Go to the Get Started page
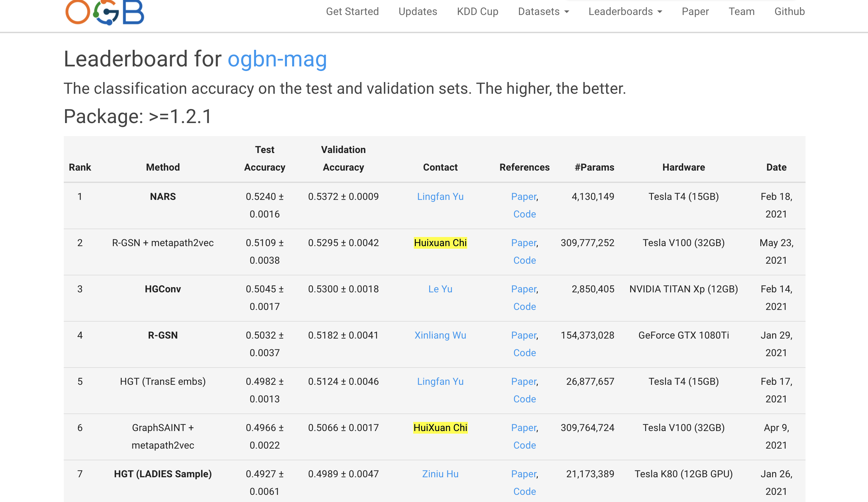 point(352,12)
